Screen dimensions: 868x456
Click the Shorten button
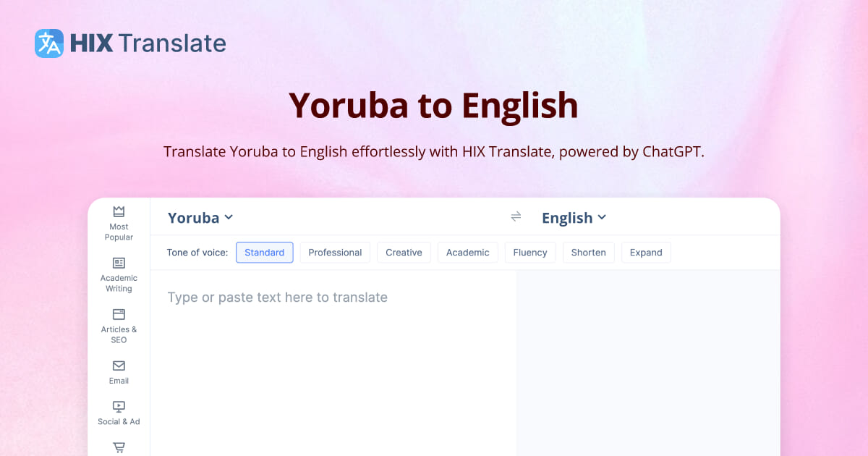[588, 252]
